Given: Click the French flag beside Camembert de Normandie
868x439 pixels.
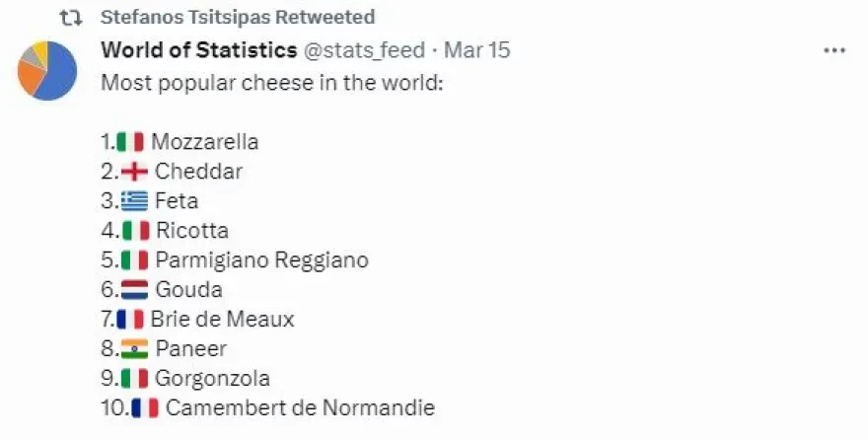Looking at the screenshot, I should click(145, 408).
